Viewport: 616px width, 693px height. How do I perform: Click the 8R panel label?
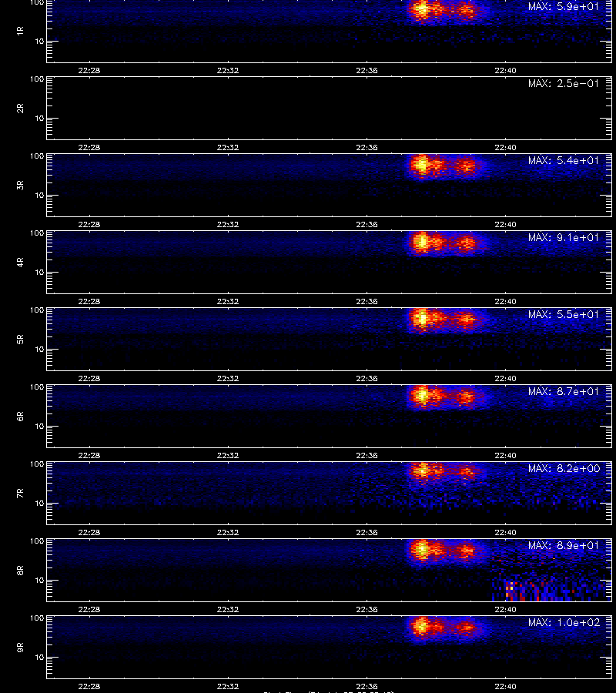point(20,570)
